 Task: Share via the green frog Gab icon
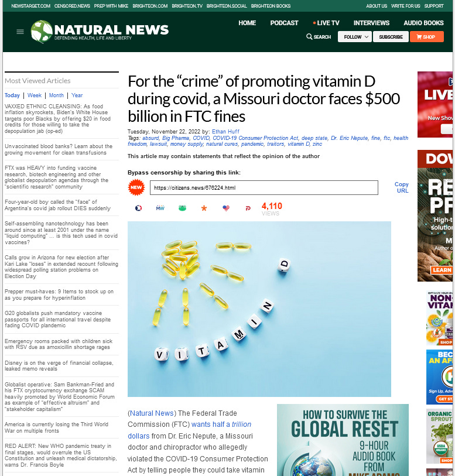(182, 208)
